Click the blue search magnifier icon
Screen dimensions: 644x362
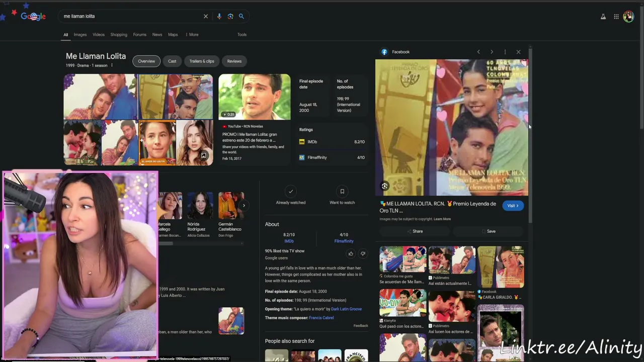(x=242, y=16)
